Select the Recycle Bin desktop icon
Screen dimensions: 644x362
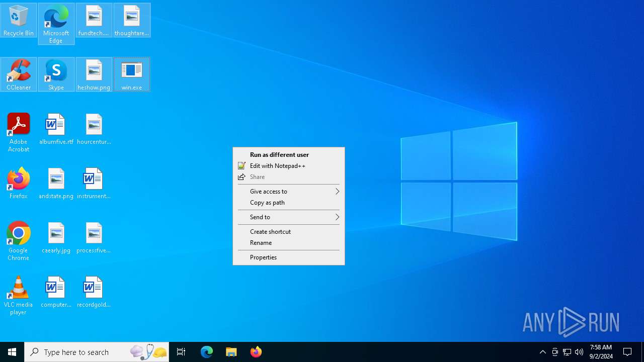[19, 20]
